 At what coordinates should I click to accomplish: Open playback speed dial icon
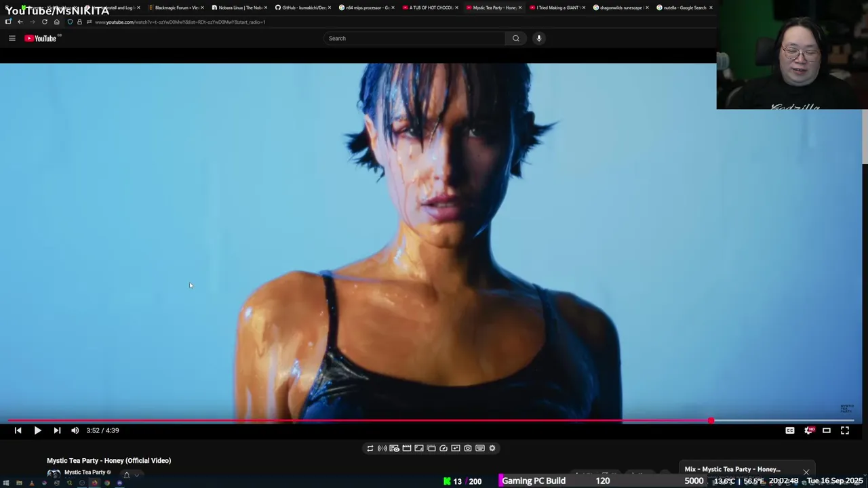[x=443, y=448]
